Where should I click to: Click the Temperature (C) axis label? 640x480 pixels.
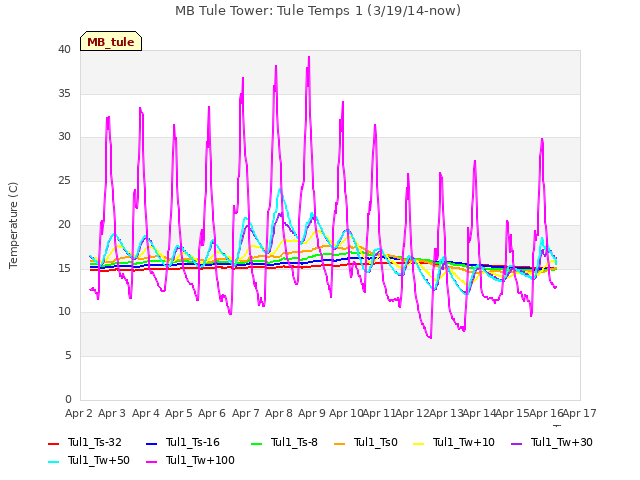[13, 225]
